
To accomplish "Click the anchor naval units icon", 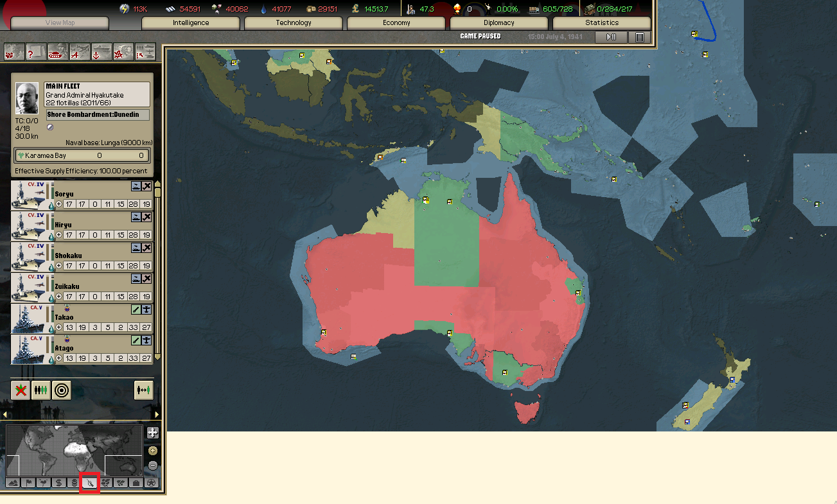I will pos(101,51).
